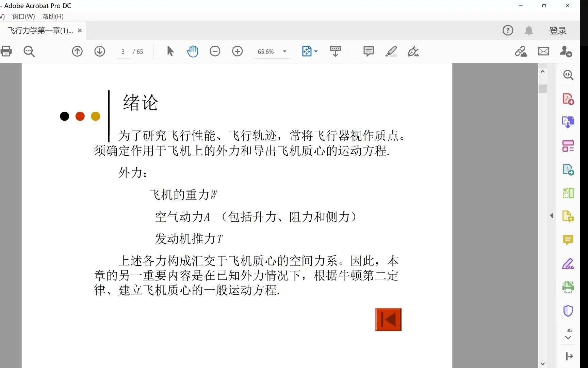Screen dimensions: 588x368
Task: Select the 飞行力学第一章(1) document tab
Action: [x=40, y=31]
